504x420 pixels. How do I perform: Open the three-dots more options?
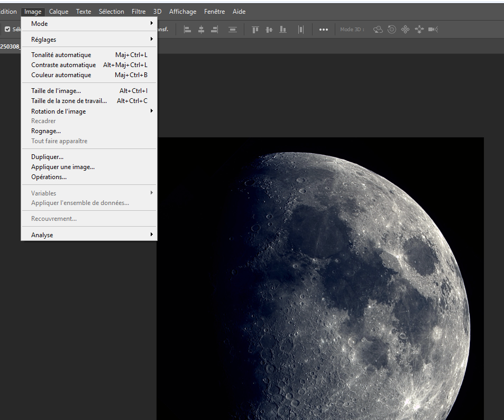coord(323,30)
